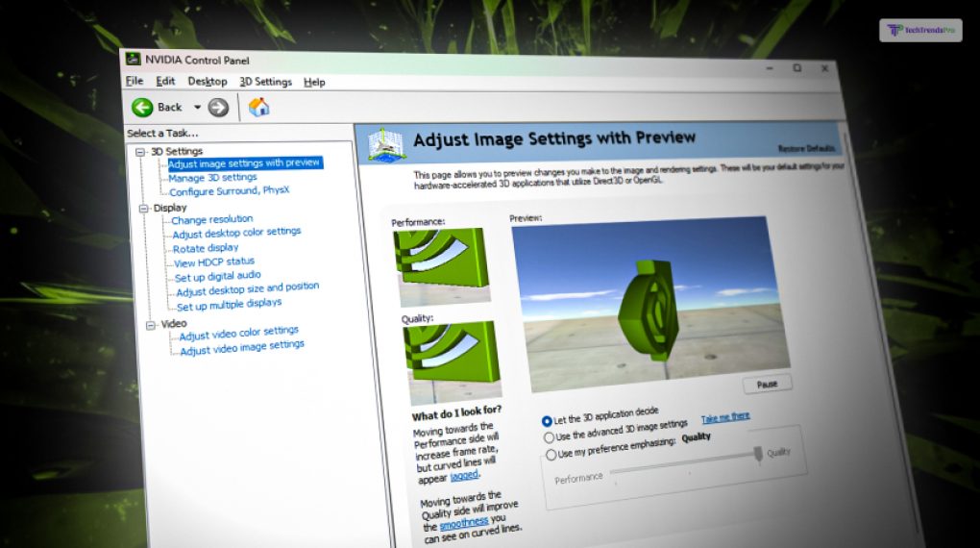
Task: Open the Edit menu
Action: 165,81
